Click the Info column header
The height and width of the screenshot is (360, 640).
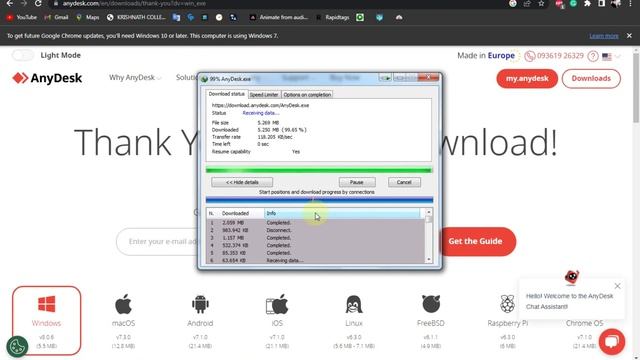pyautogui.click(x=342, y=213)
